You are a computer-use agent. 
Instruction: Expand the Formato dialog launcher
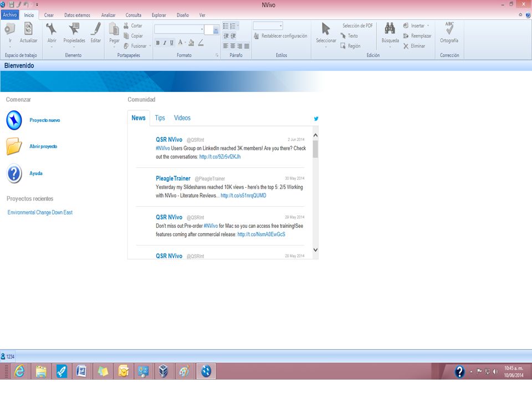coord(217,55)
